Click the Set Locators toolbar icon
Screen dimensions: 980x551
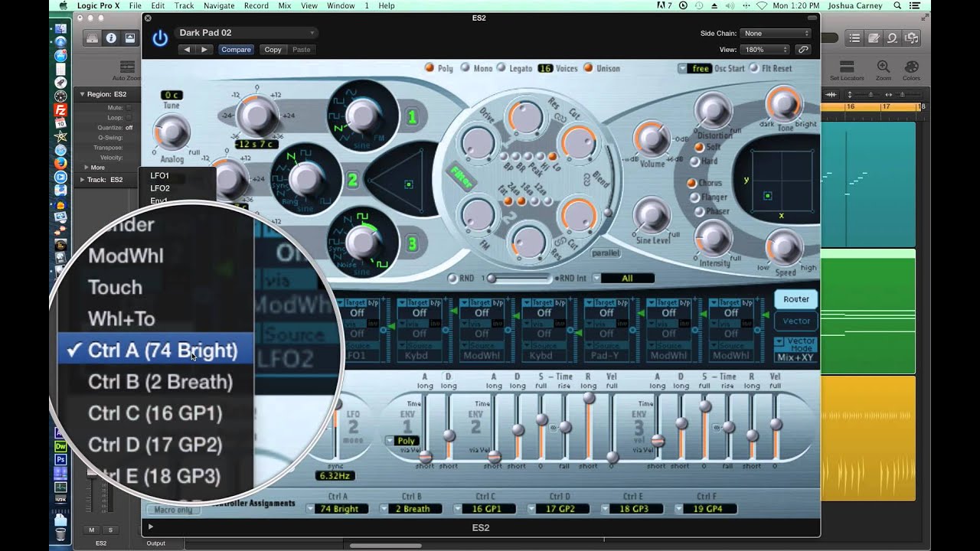(847, 67)
